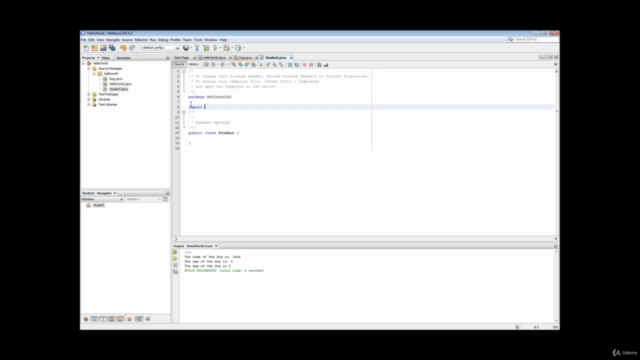Click the Last Edit icon in editor toolbar
The height and width of the screenshot is (360, 640).
click(207, 64)
